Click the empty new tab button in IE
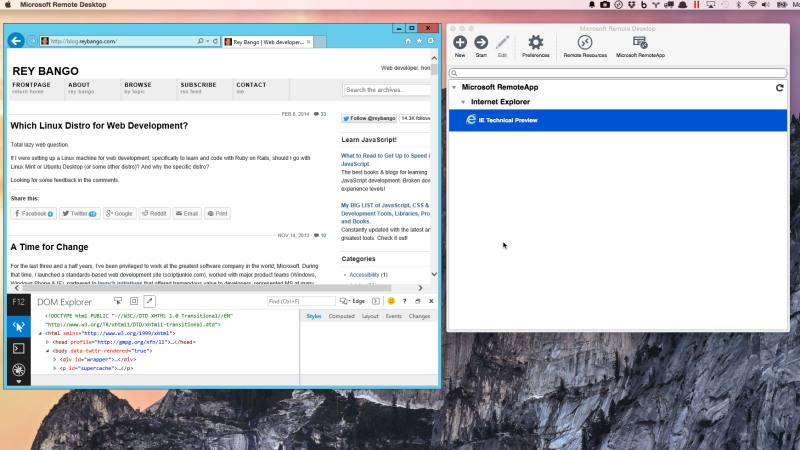Viewport: 800px width, 450px height. [320, 42]
